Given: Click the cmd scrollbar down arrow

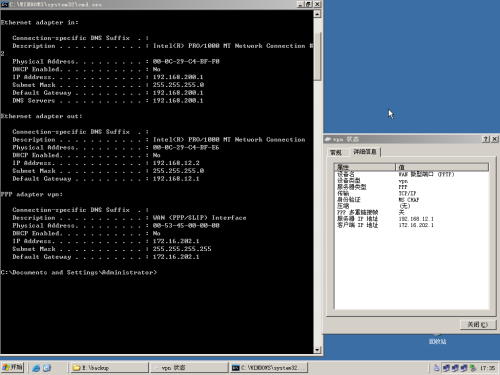Looking at the screenshot, I should pyautogui.click(x=317, y=350).
